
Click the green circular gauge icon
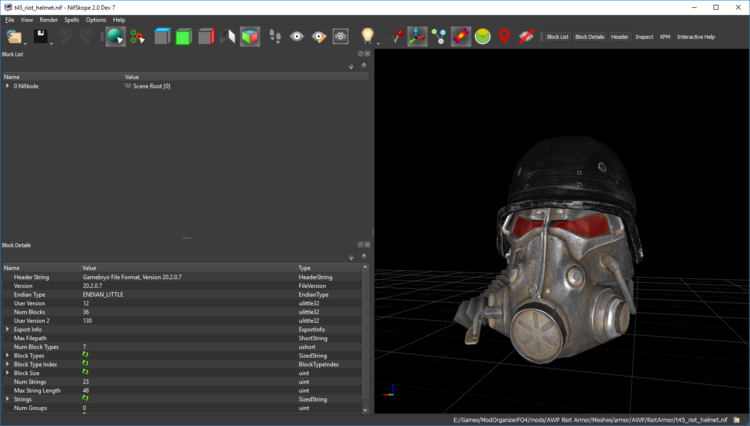coord(482,37)
